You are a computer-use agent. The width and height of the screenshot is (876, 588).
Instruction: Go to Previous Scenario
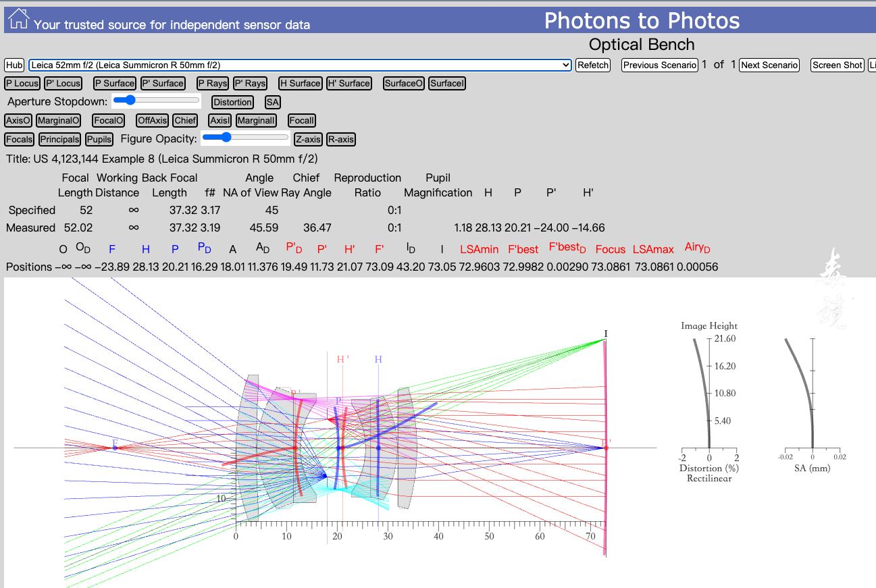(659, 65)
